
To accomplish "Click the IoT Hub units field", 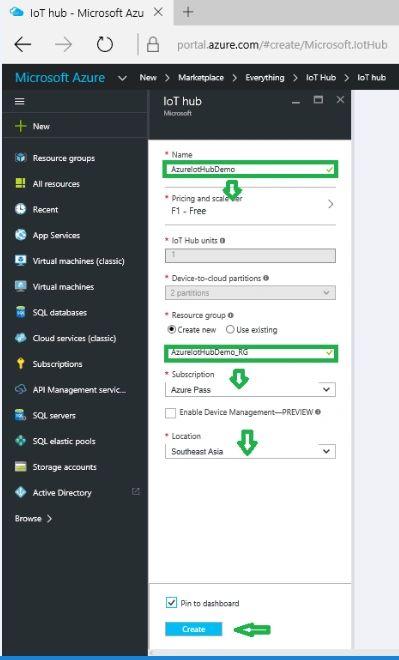I will pyautogui.click(x=250, y=255).
